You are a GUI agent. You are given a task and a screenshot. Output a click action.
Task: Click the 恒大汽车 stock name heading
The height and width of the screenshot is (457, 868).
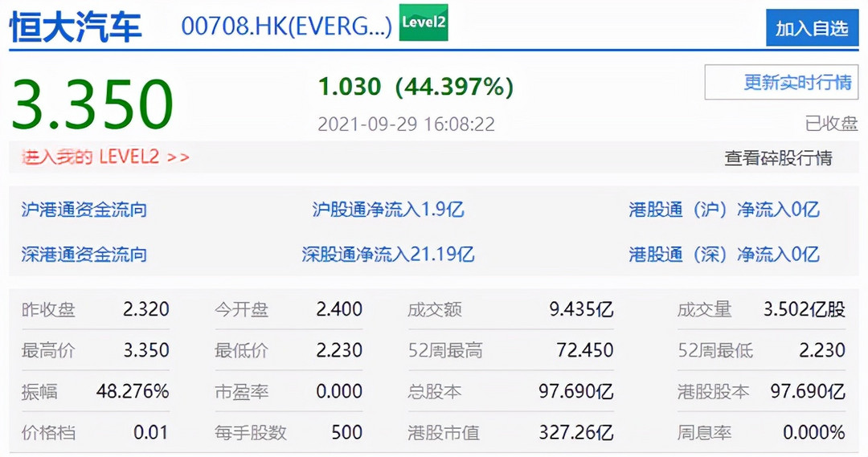coord(76,27)
